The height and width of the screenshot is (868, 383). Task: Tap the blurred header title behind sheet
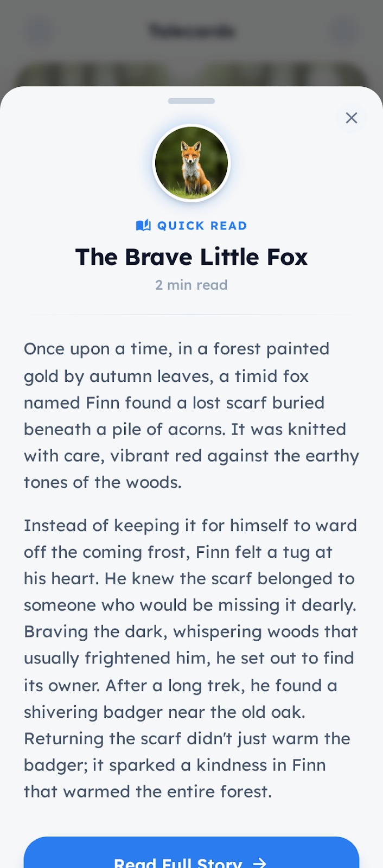191,31
